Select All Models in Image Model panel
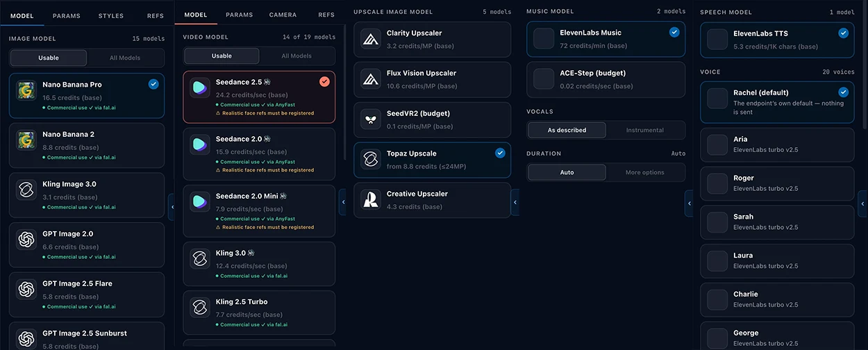868x350 pixels. [125, 58]
